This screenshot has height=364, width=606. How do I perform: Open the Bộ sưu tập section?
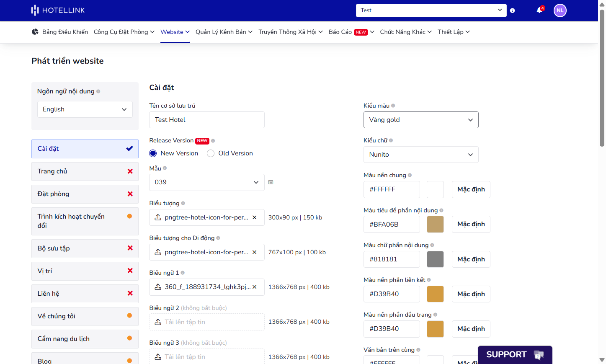coord(85,248)
